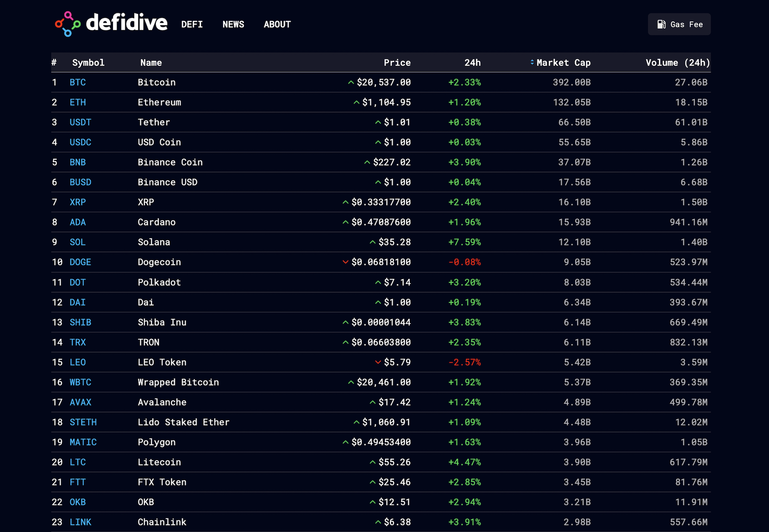The height and width of the screenshot is (532, 769).
Task: Sort by the # rank column header
Action: coord(54,63)
